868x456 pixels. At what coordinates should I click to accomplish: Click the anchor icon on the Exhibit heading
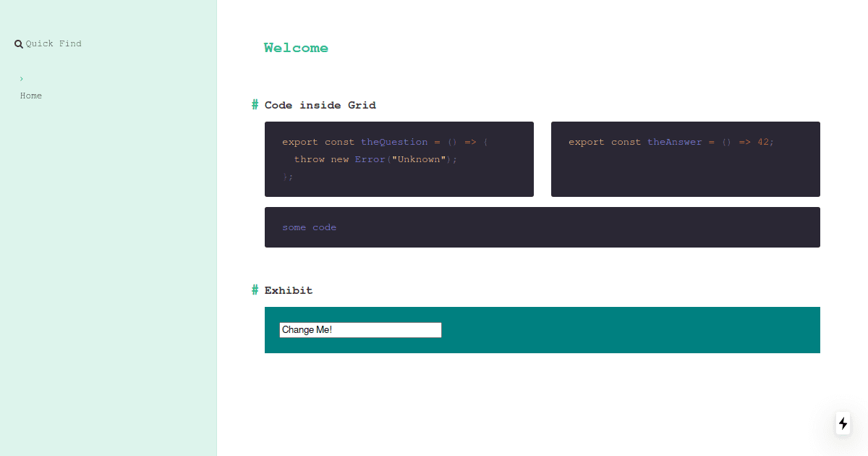(255, 290)
